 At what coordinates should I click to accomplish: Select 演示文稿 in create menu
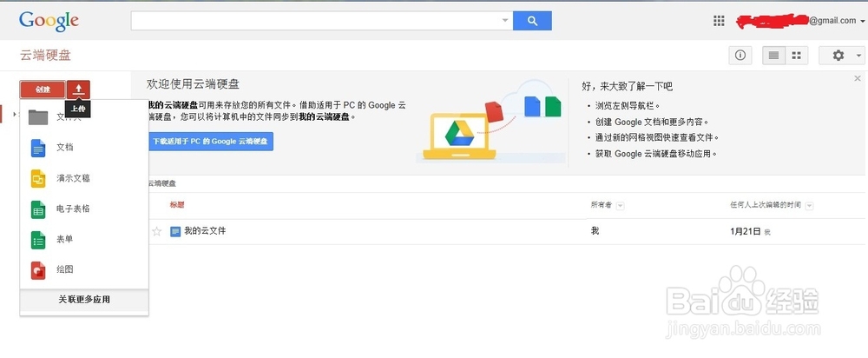click(83, 178)
